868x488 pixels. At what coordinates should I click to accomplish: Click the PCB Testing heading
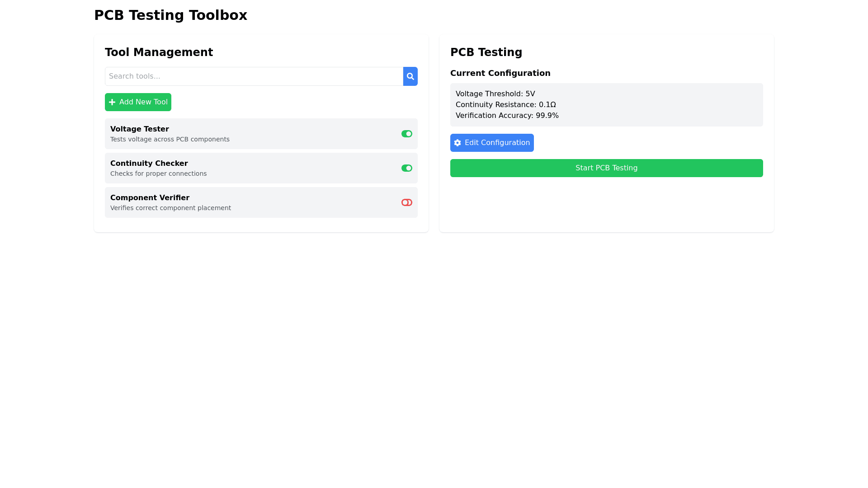click(x=486, y=52)
